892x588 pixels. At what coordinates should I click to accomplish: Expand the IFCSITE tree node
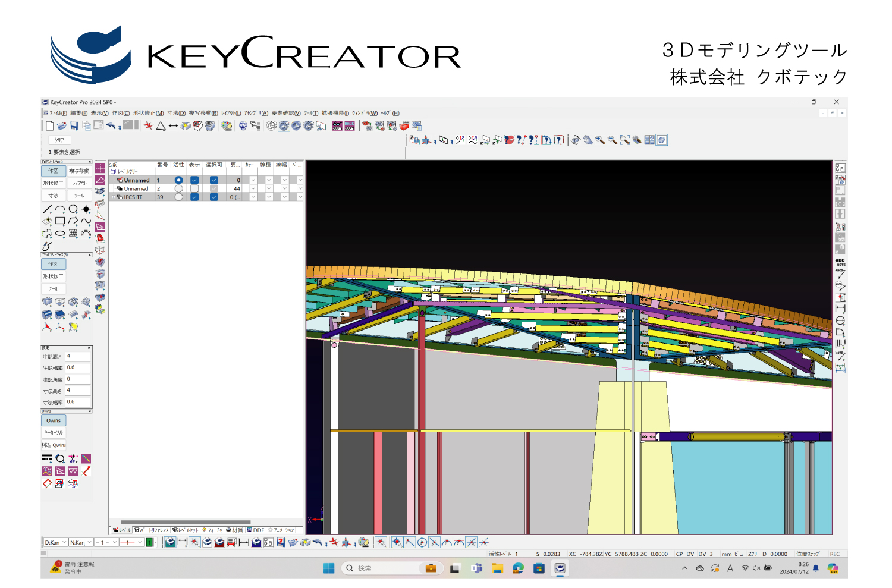[114, 197]
